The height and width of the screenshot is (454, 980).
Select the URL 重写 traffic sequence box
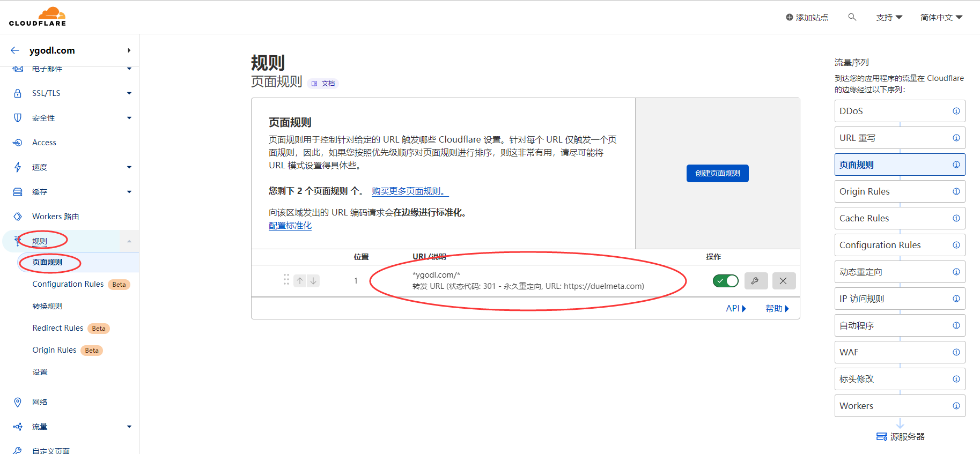pyautogui.click(x=900, y=138)
